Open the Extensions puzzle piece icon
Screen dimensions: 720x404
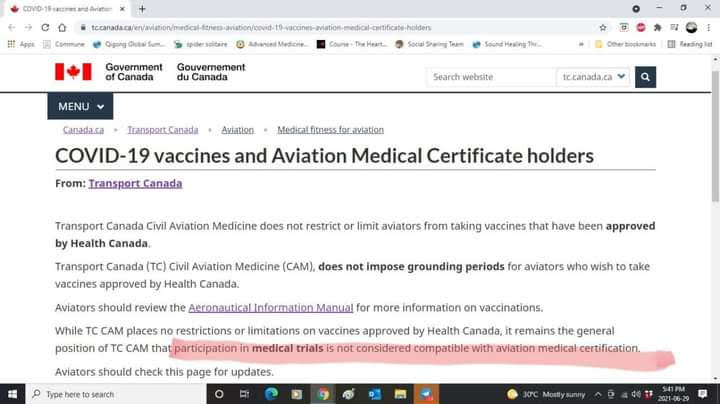658,28
